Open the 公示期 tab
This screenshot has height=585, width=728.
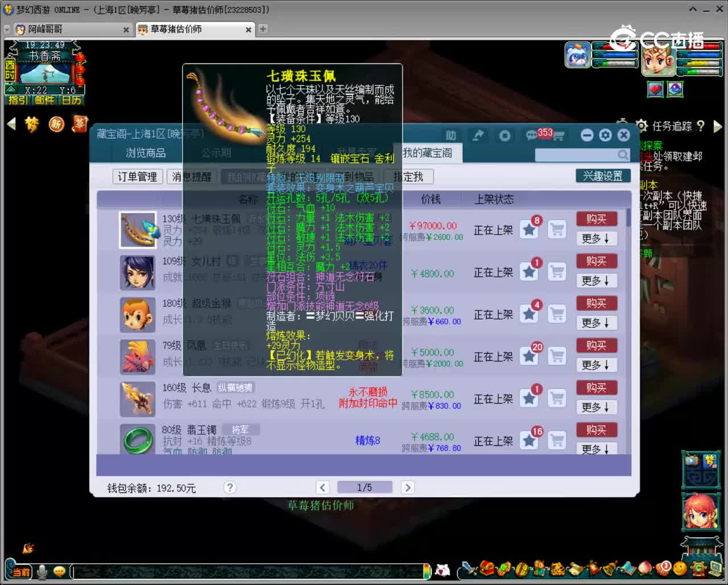(x=216, y=153)
